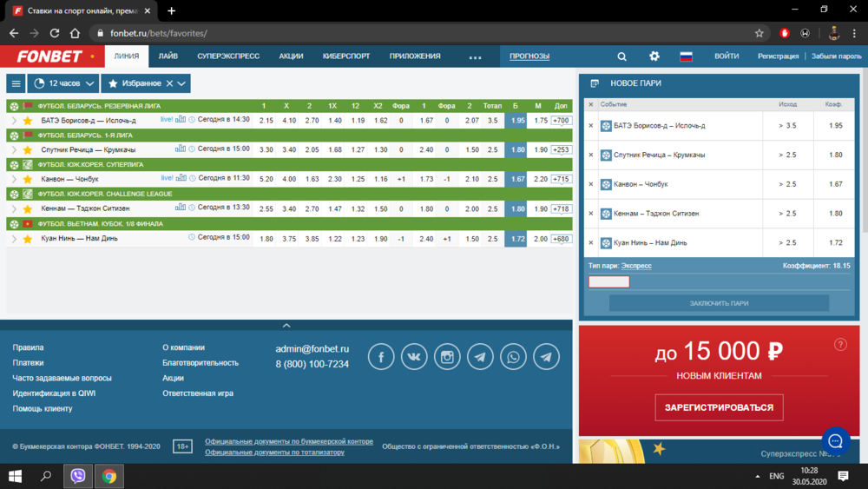This screenshot has height=489, width=868.
Task: Click the FONBET logo
Action: click(x=49, y=56)
